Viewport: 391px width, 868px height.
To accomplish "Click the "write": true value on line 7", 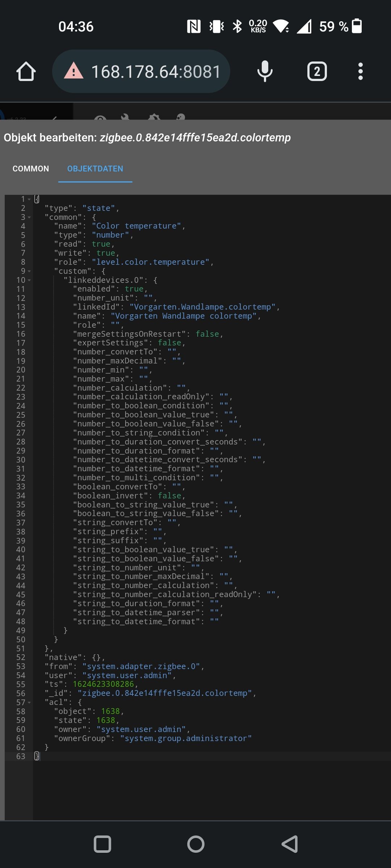I will [106, 253].
